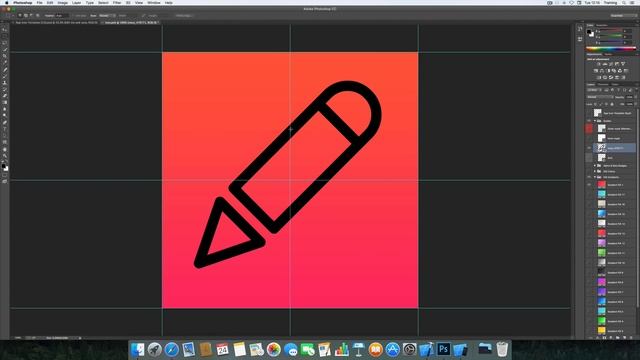
Task: Select the Brush tool
Action: 4,76
